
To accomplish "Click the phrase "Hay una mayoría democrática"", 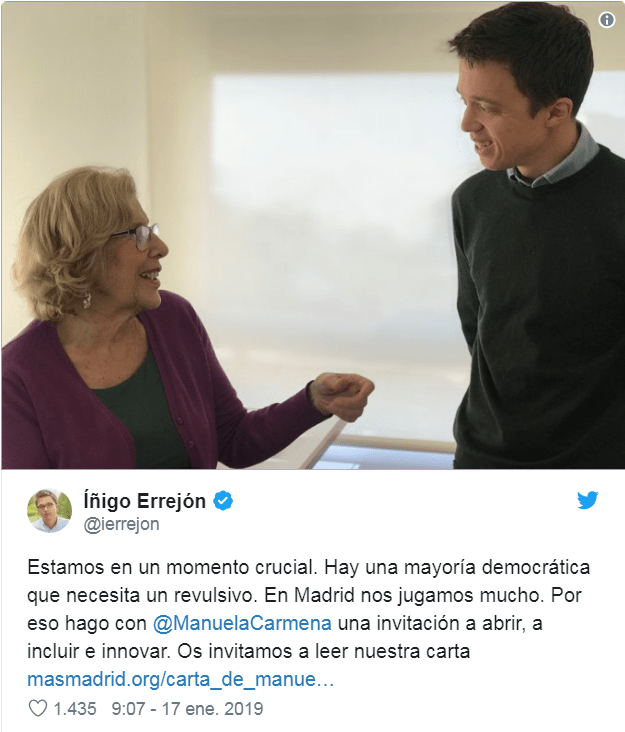I will [x=457, y=567].
